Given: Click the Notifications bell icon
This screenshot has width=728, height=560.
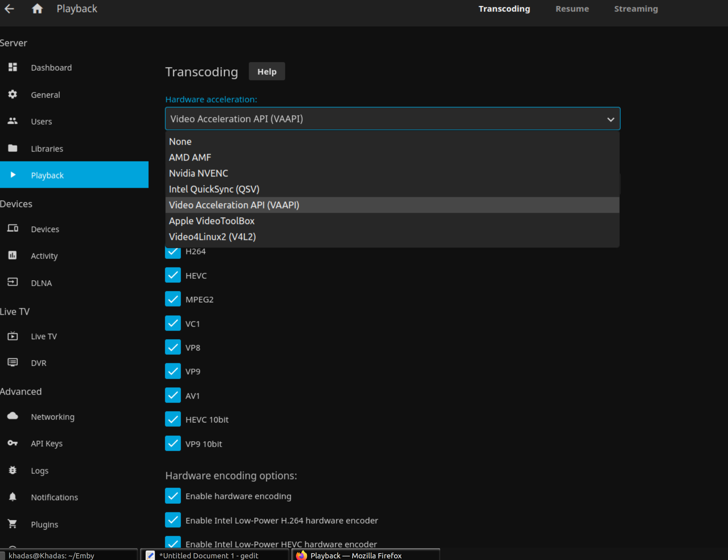Looking at the screenshot, I should click(x=12, y=497).
